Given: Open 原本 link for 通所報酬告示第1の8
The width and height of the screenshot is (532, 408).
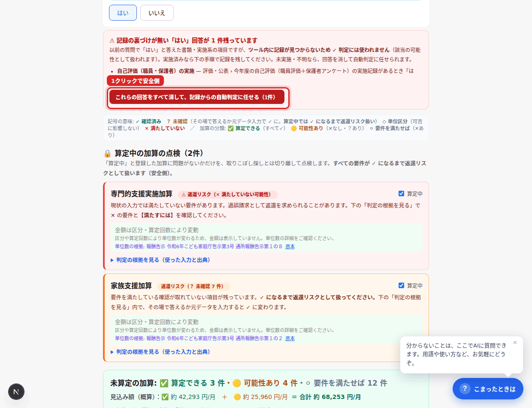Looking at the screenshot, I should click(x=290, y=247).
